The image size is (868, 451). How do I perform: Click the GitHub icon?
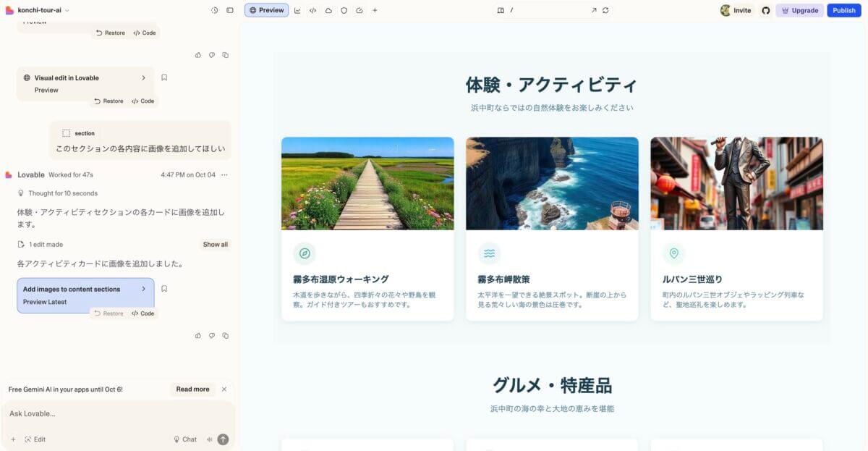[765, 10]
